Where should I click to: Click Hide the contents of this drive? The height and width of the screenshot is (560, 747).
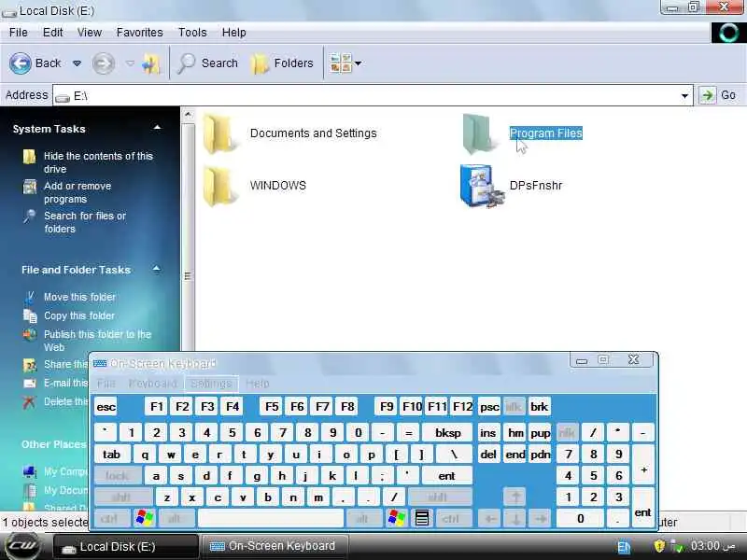tap(98, 162)
